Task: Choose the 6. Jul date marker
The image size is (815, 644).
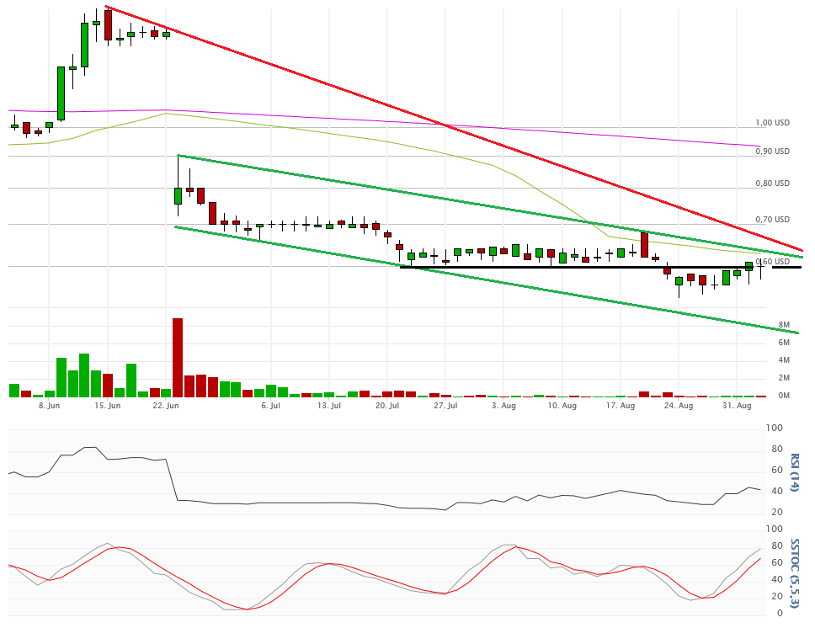Action: 270,406
